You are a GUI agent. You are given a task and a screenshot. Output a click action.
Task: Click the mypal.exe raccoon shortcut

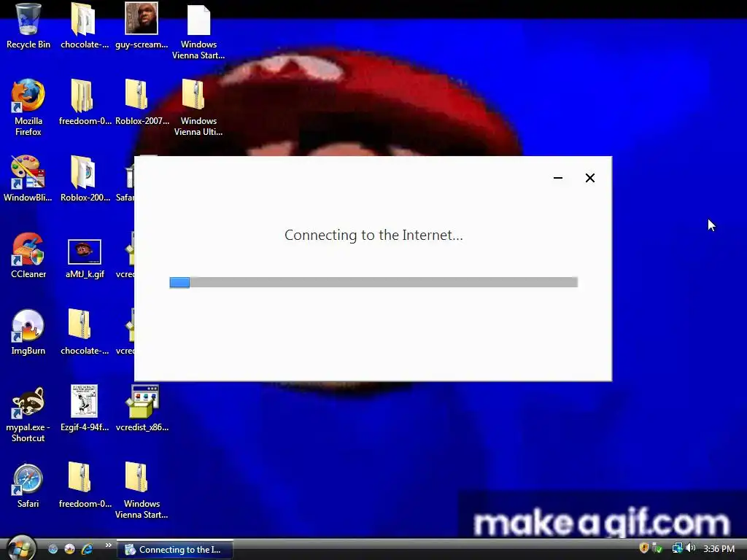(x=28, y=414)
